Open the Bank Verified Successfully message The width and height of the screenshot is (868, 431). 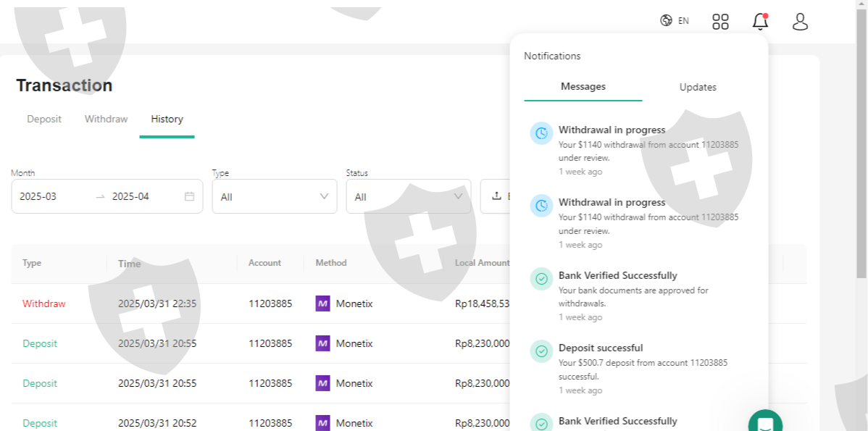(617, 275)
